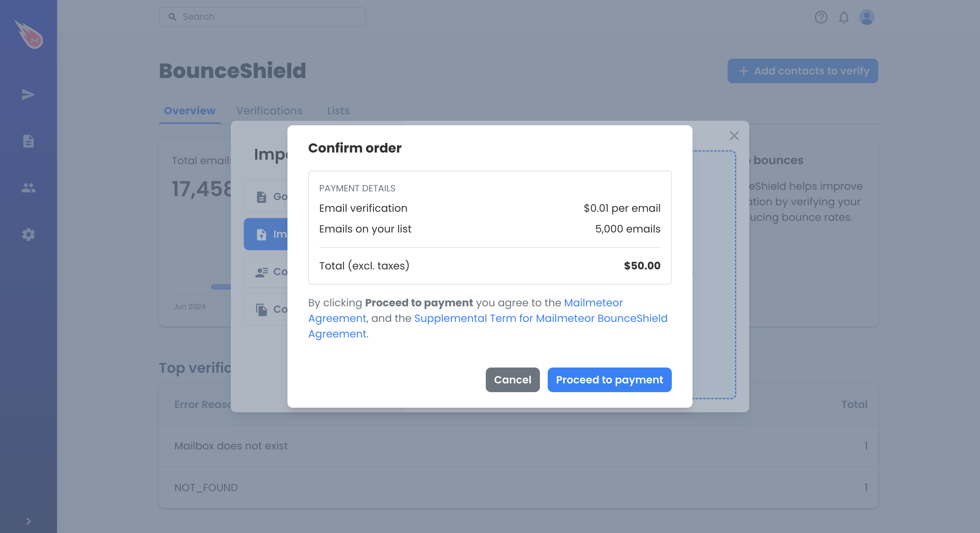Select the Google Sheets import document icon
980x533 pixels.
coord(261,197)
